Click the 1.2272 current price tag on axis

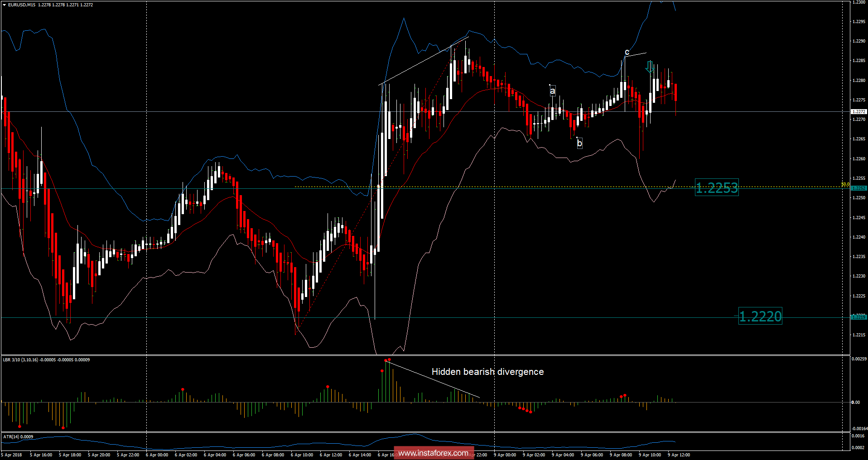click(859, 111)
